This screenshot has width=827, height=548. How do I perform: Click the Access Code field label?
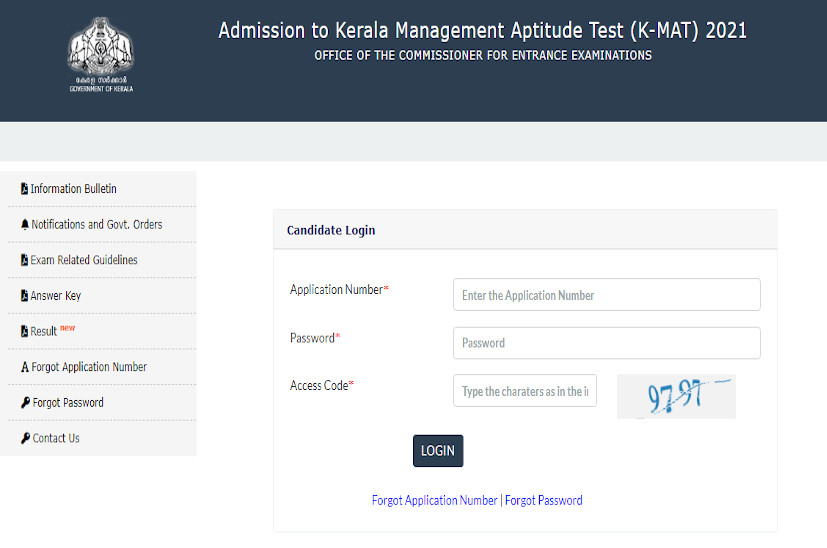[x=322, y=385]
